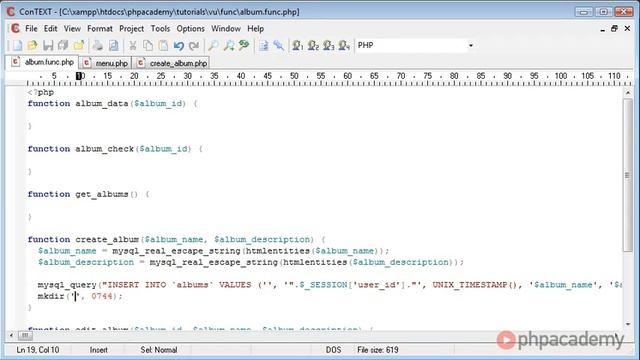Viewport: 640px width, 360px height.
Task: Click the Save All files icon
Action: coord(63,45)
